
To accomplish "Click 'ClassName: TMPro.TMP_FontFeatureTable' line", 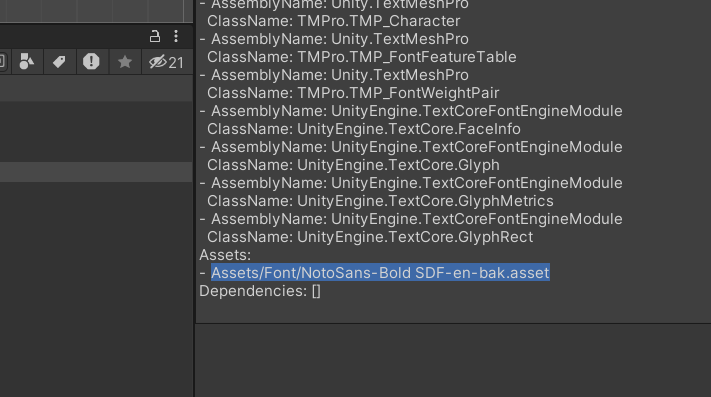I will [362, 57].
